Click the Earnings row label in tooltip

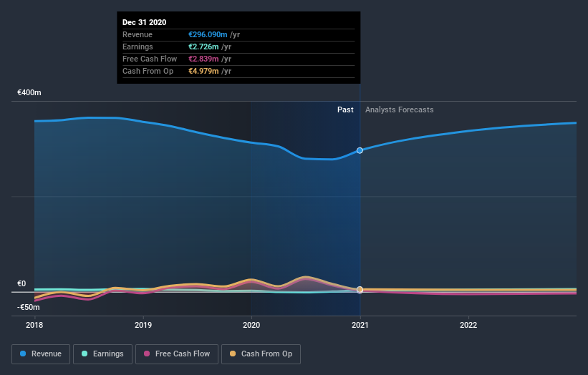point(138,47)
